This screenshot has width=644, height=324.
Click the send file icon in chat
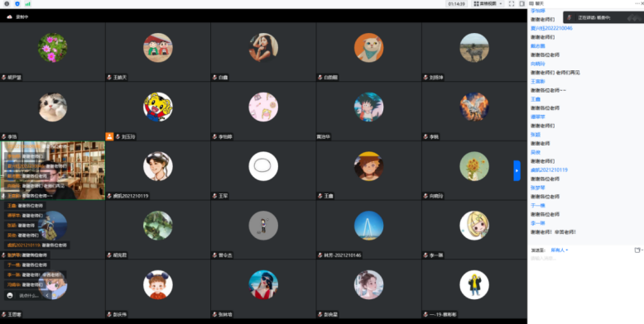pyautogui.click(x=637, y=250)
